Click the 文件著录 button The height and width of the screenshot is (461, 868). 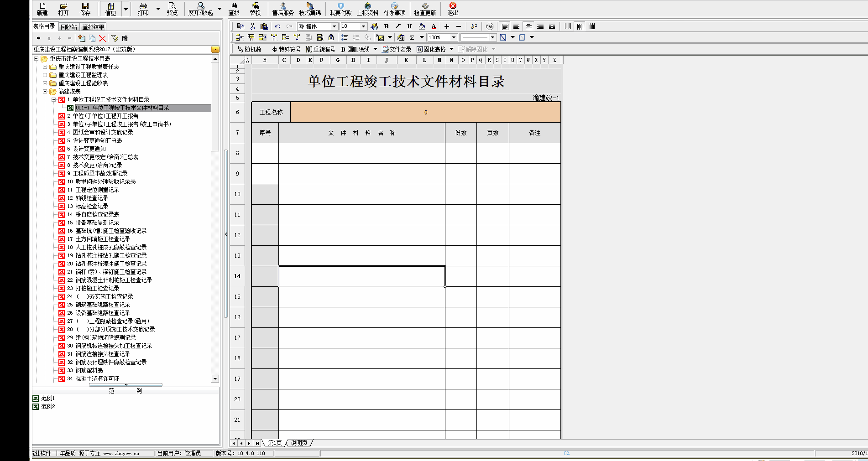397,49
